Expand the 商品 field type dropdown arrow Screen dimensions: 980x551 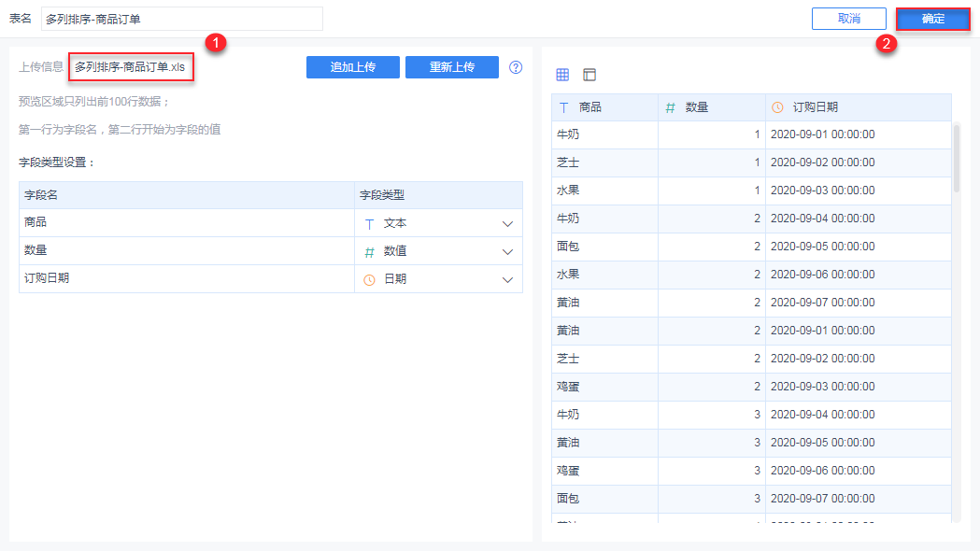pyautogui.click(x=508, y=224)
